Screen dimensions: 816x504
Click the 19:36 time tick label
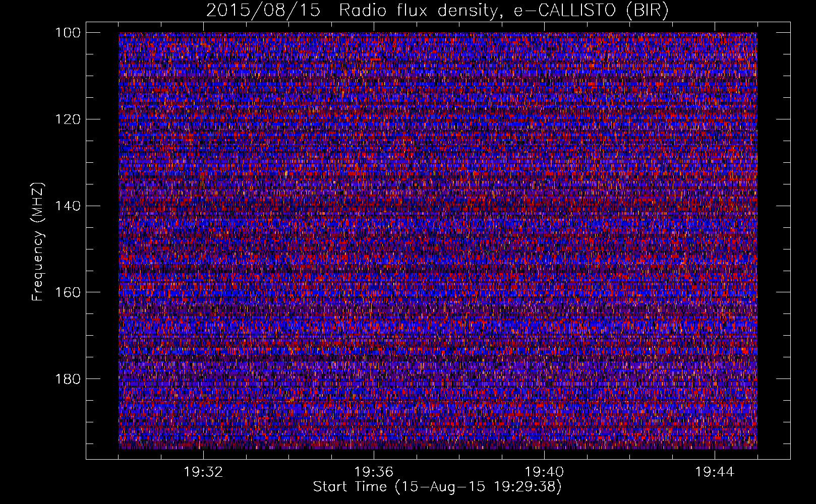[x=374, y=472]
